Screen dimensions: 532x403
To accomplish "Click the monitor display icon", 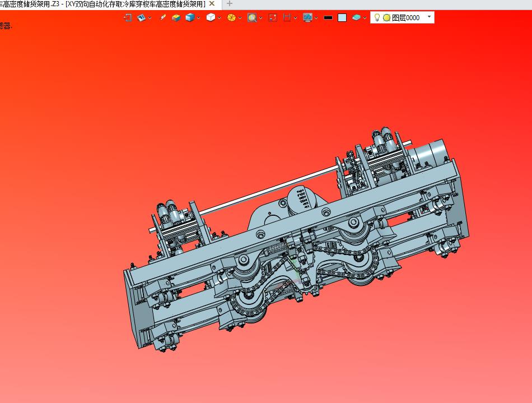I will click(x=308, y=17).
